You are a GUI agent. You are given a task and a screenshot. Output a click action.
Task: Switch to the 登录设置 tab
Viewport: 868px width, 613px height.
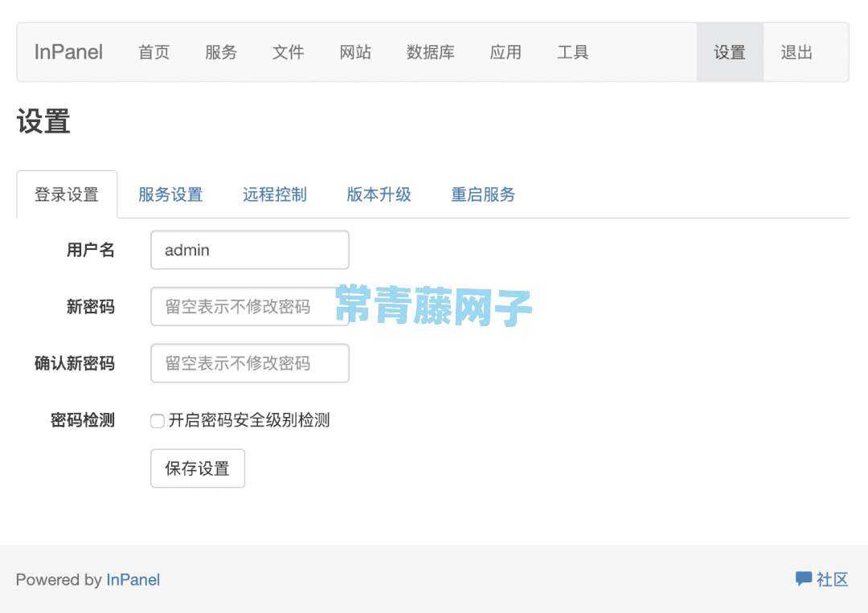point(67,194)
